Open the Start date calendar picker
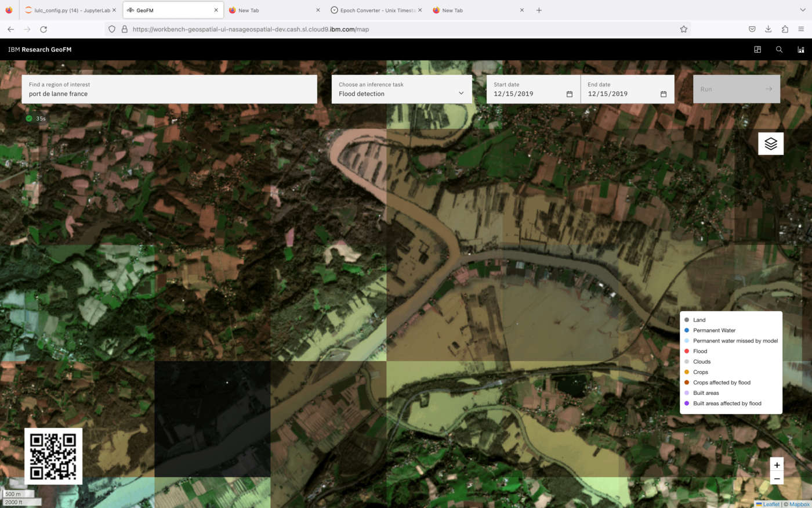The width and height of the screenshot is (812, 508). pyautogui.click(x=569, y=94)
